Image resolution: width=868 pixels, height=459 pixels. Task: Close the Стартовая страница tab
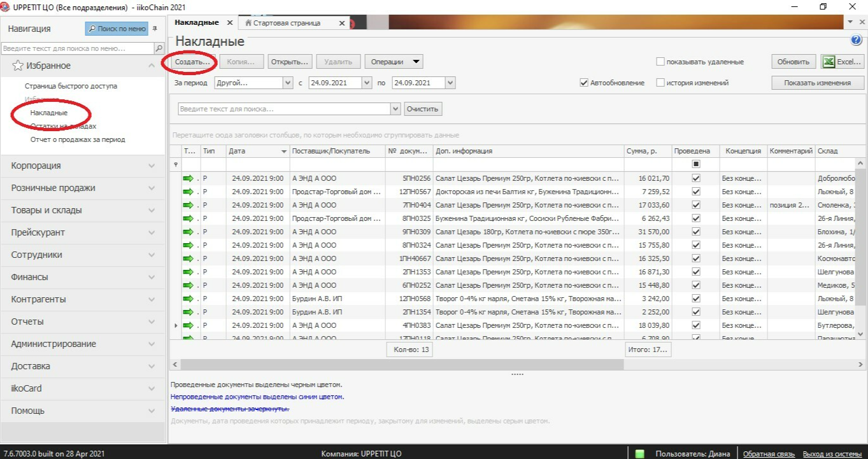341,23
